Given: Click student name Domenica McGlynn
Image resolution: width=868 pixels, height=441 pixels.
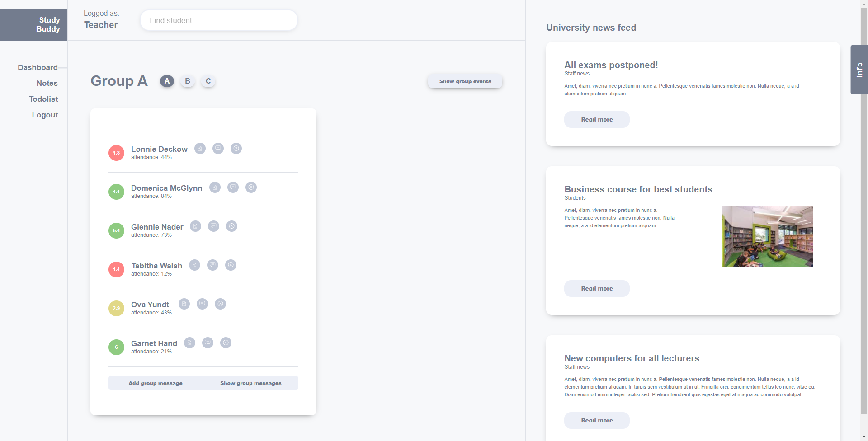Looking at the screenshot, I should click(x=167, y=188).
